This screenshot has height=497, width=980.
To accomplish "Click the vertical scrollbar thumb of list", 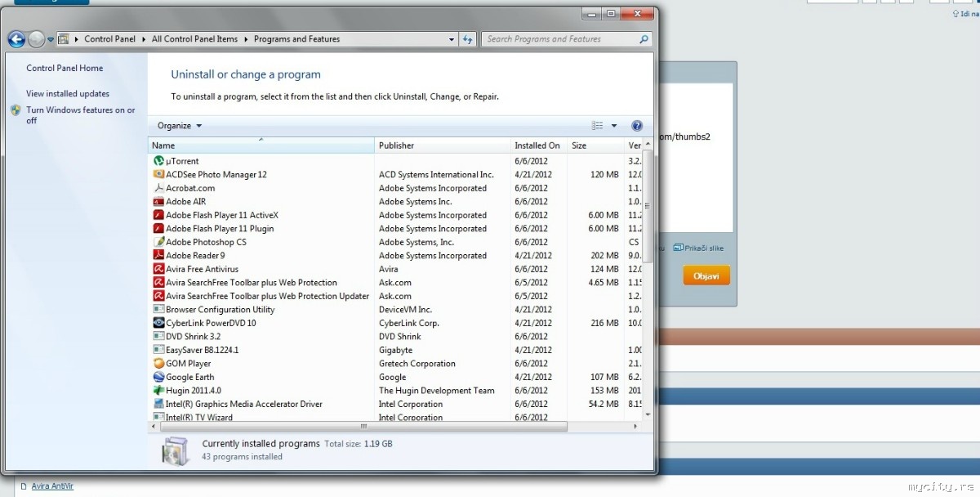I will pos(648,206).
